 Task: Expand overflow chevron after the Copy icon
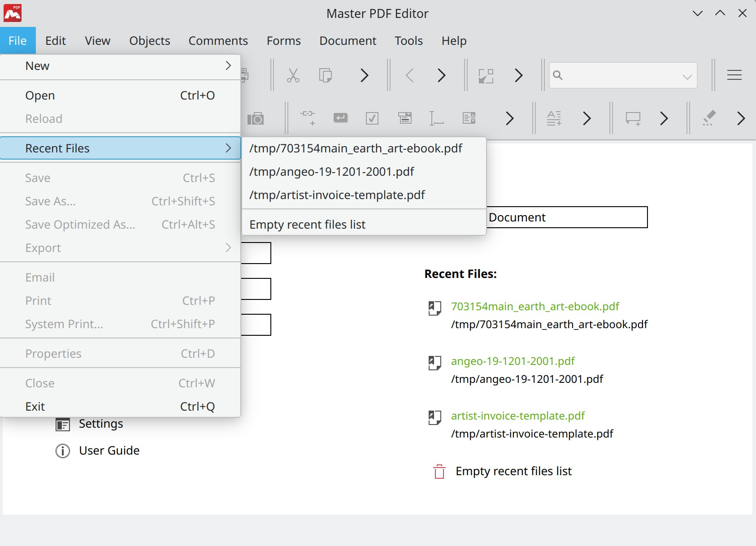[365, 75]
